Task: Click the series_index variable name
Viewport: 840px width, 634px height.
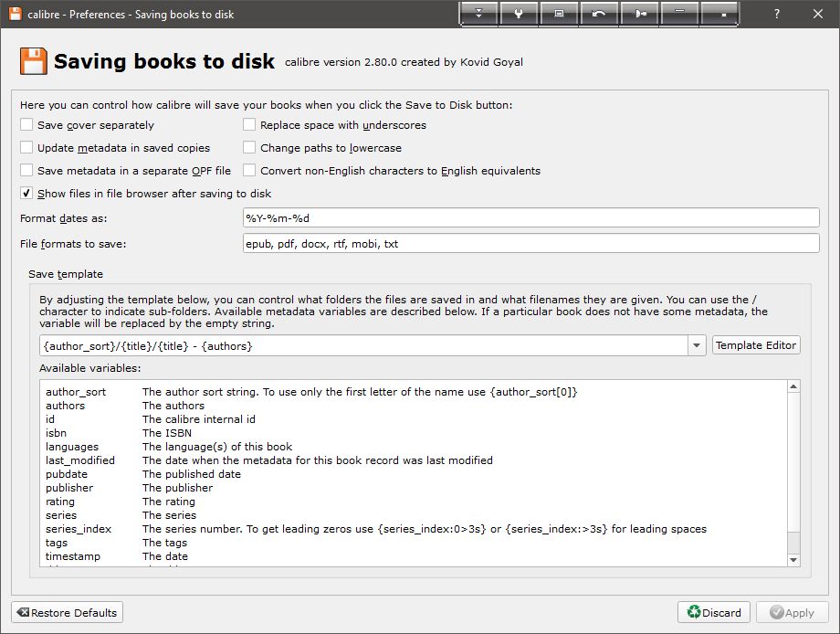Action: [x=79, y=529]
